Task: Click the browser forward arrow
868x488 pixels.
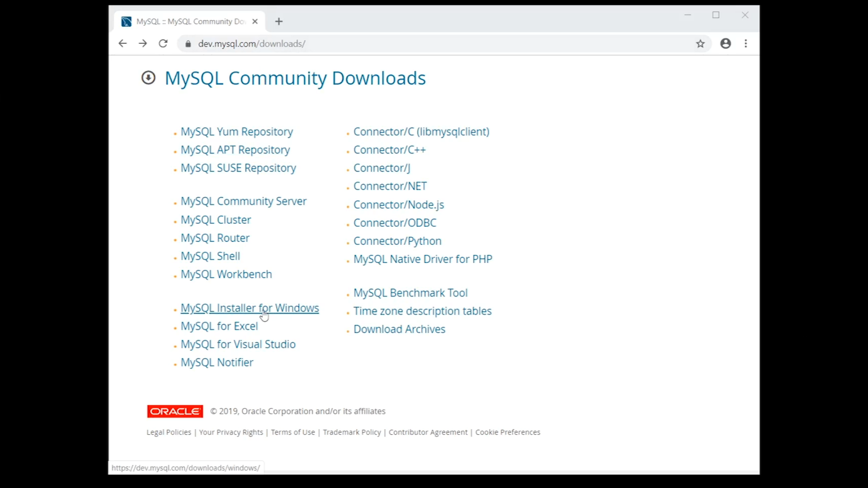Action: point(143,43)
